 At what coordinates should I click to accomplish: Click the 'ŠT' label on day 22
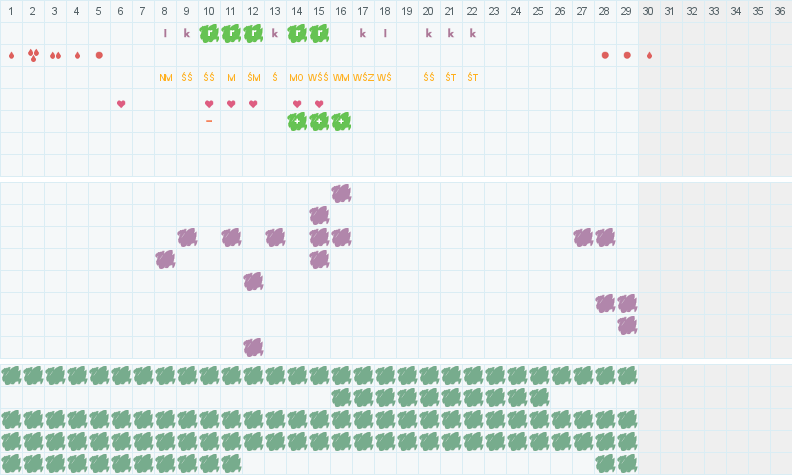click(x=473, y=77)
